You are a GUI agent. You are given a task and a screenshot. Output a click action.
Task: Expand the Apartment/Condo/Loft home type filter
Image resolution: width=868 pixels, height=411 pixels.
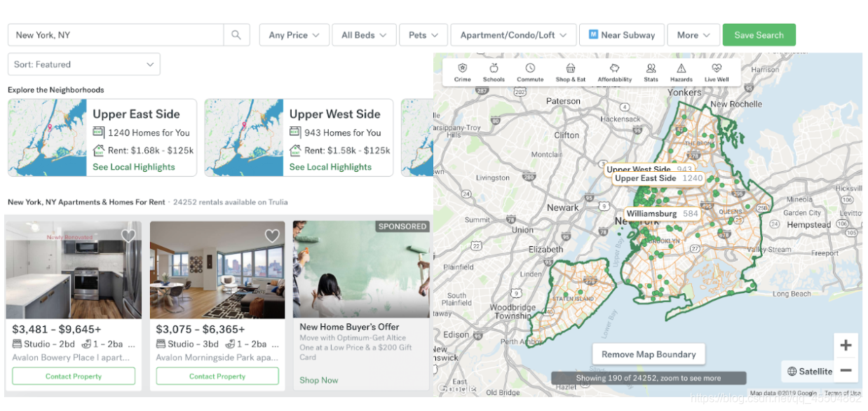(x=513, y=35)
